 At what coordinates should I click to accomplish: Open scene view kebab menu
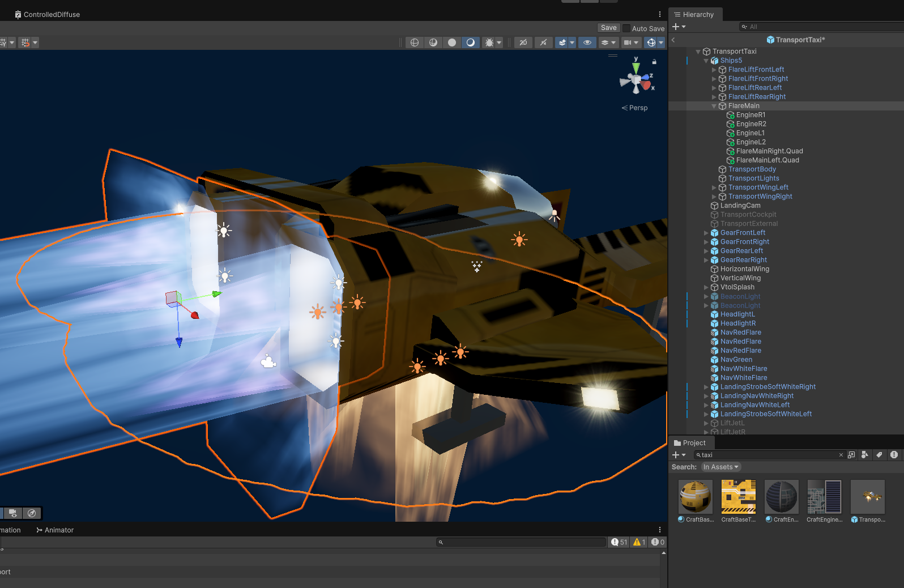[x=660, y=15]
